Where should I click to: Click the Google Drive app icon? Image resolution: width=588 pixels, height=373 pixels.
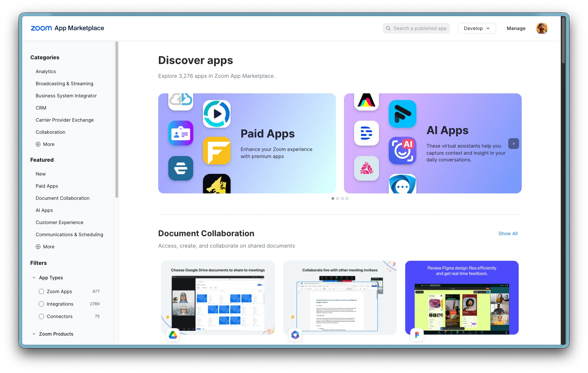tap(173, 335)
